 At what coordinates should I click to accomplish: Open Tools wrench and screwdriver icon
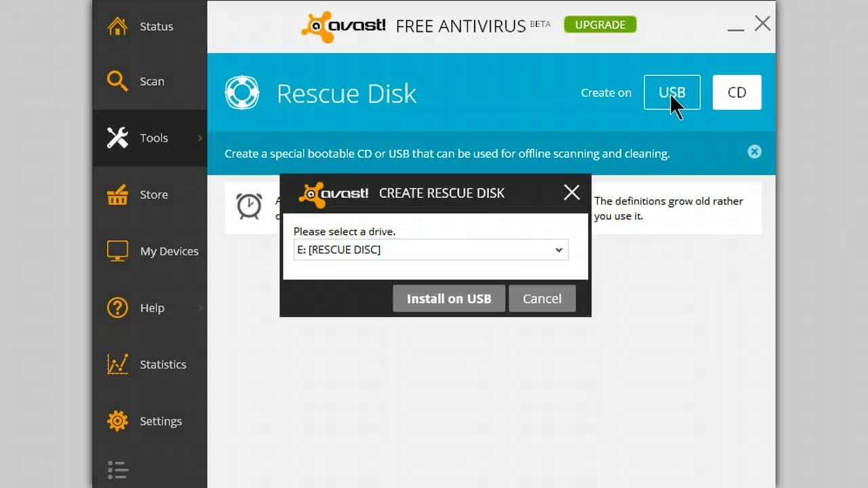pos(117,138)
